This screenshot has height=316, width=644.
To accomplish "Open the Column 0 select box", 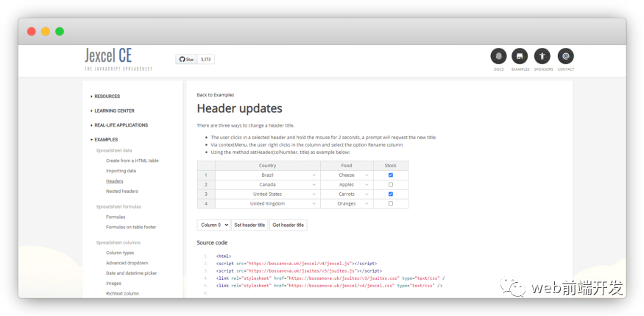I will (x=213, y=225).
